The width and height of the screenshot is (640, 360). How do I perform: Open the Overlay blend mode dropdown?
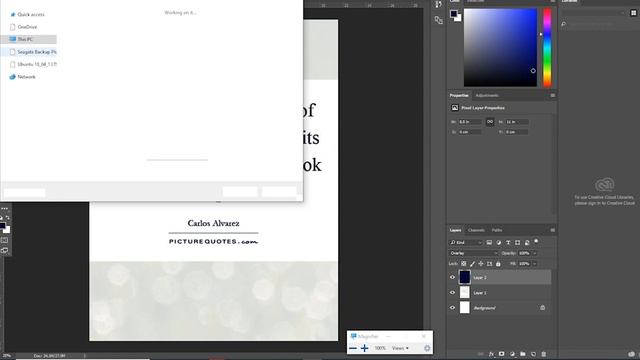click(x=473, y=253)
